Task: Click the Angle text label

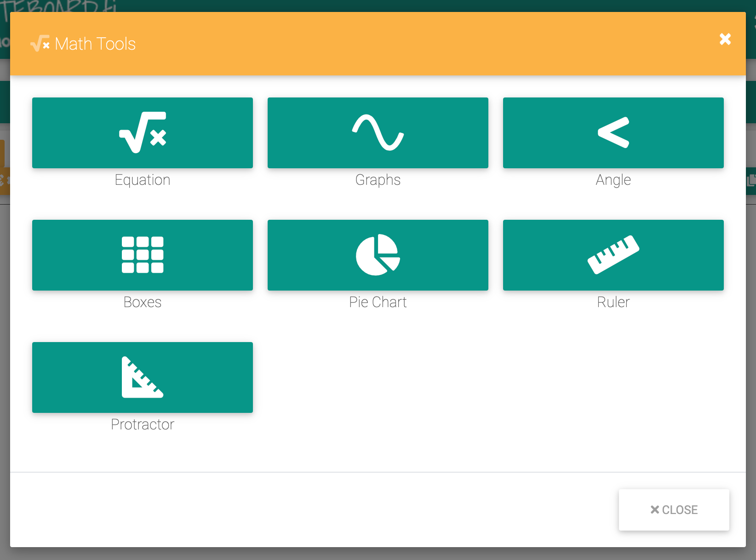Action: (613, 180)
